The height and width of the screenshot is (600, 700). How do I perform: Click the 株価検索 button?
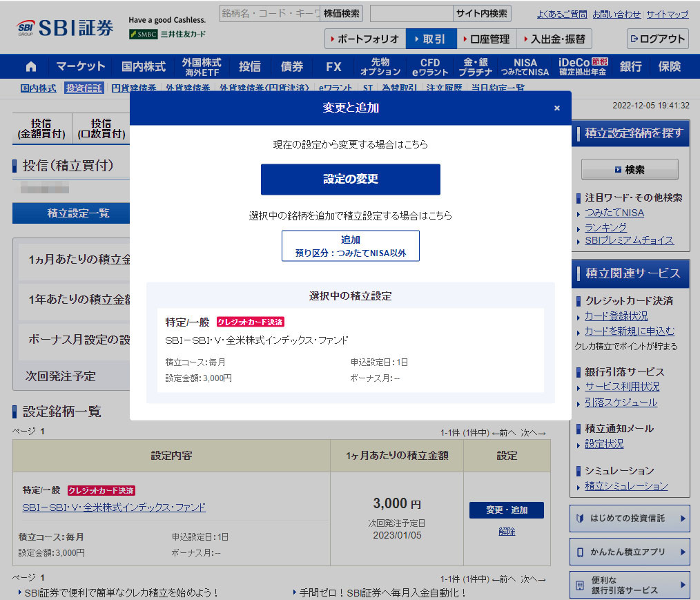342,13
